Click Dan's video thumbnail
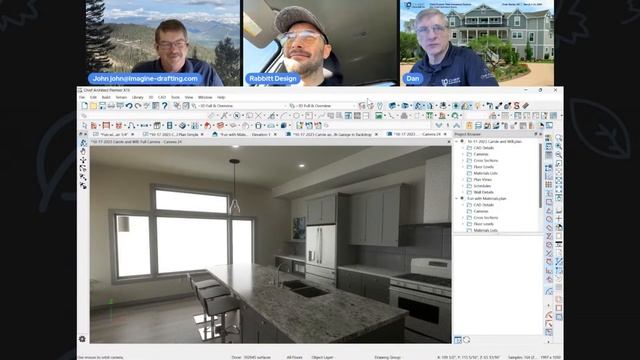 pyautogui.click(x=477, y=43)
